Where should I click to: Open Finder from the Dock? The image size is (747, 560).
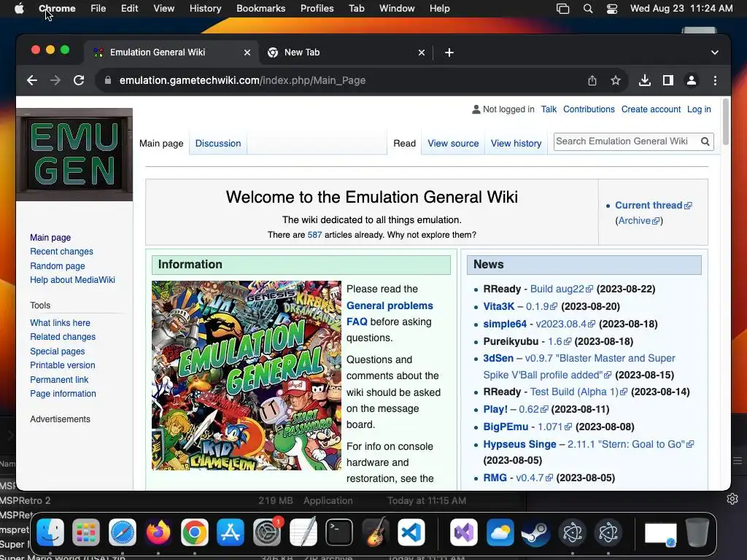tap(50, 532)
